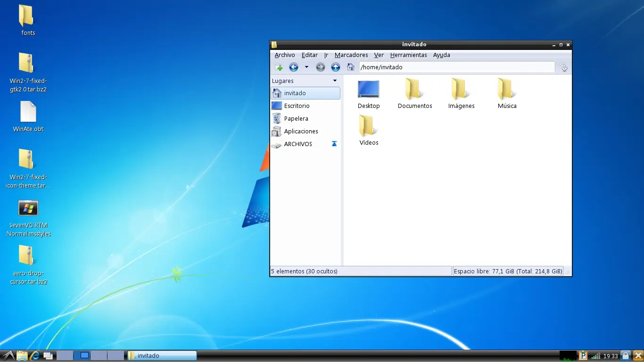The width and height of the screenshot is (644, 362).
Task: Click the 19:33 clock on the taskbar
Action: pos(611,356)
